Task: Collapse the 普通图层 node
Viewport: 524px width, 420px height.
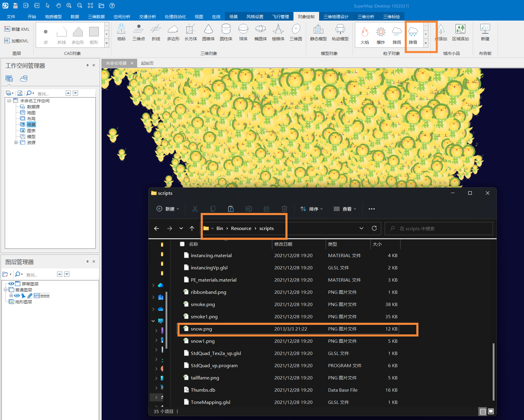Action: (5, 290)
